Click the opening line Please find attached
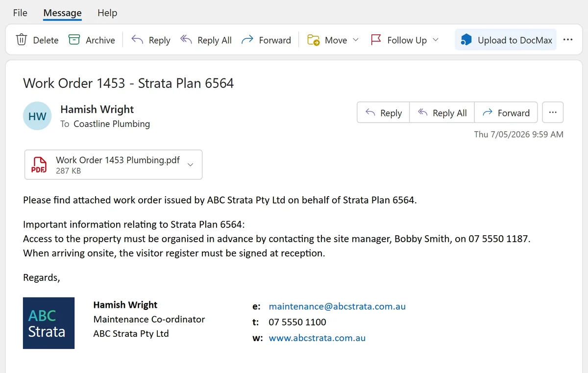The width and height of the screenshot is (588, 373). click(x=220, y=200)
